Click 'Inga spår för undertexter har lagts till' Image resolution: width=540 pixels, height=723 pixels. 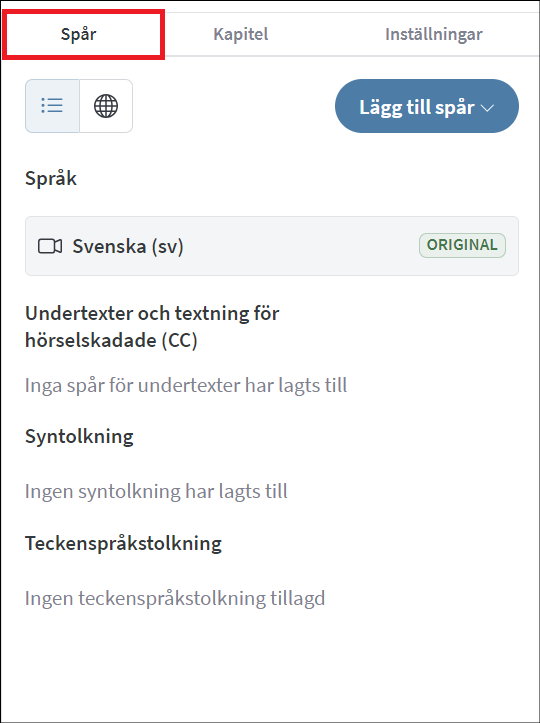pos(186,385)
